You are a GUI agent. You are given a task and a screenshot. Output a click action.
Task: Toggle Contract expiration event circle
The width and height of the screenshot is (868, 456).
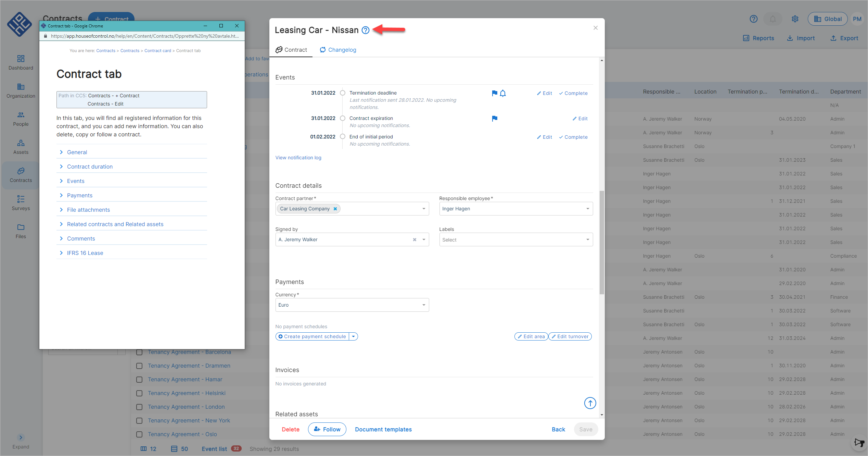(x=343, y=118)
